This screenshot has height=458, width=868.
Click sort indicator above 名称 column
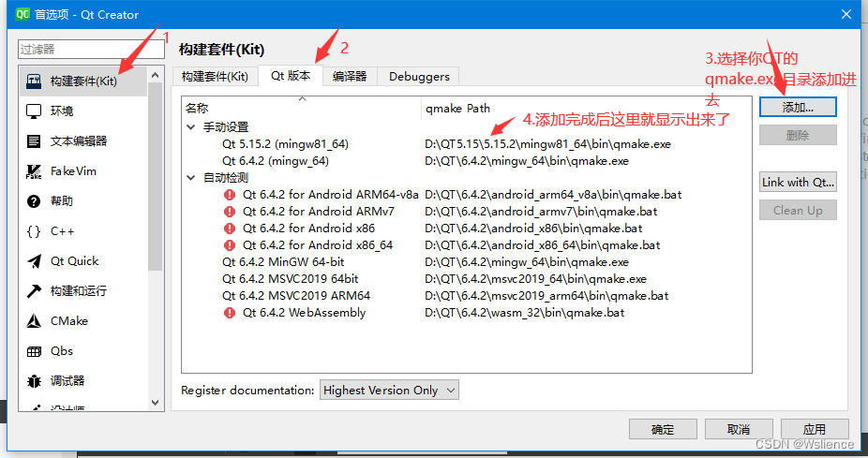[x=302, y=99]
